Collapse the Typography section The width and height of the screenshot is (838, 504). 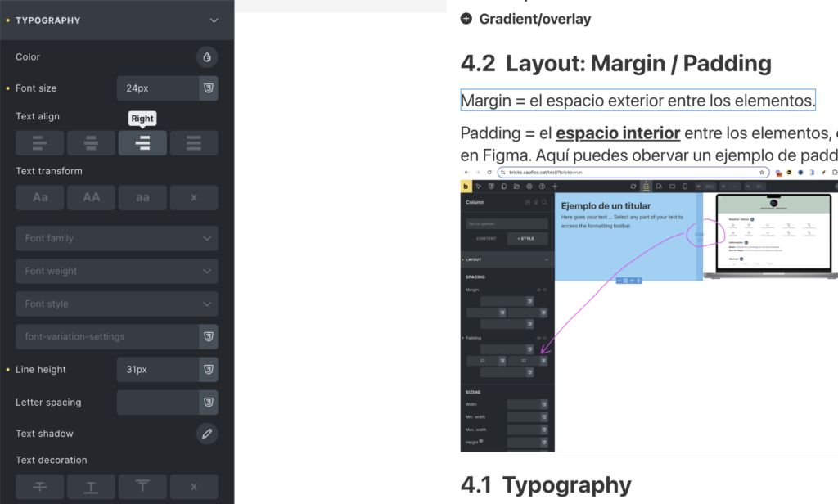(214, 20)
